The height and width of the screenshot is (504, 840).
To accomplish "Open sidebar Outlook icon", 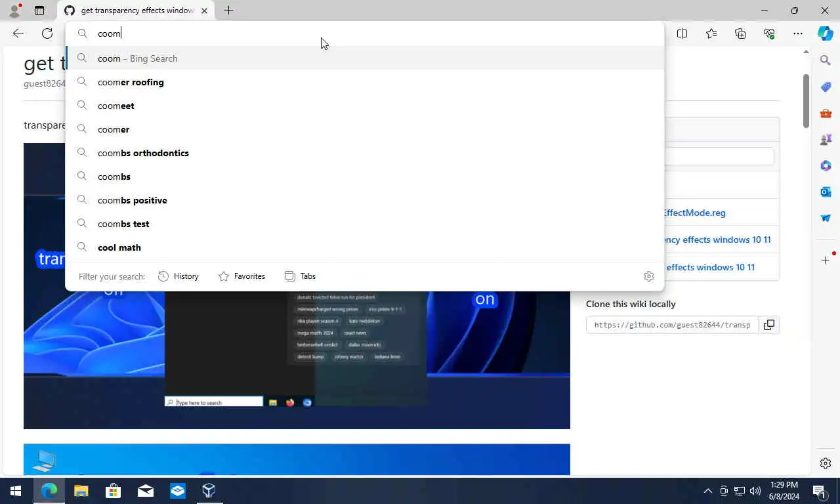I will click(x=826, y=192).
